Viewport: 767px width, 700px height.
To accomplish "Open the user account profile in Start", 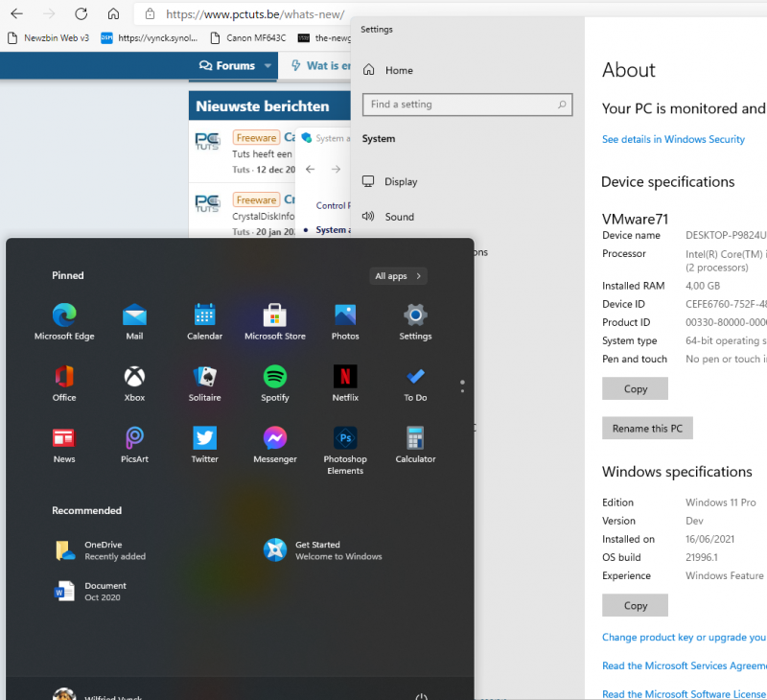I will (x=98, y=695).
